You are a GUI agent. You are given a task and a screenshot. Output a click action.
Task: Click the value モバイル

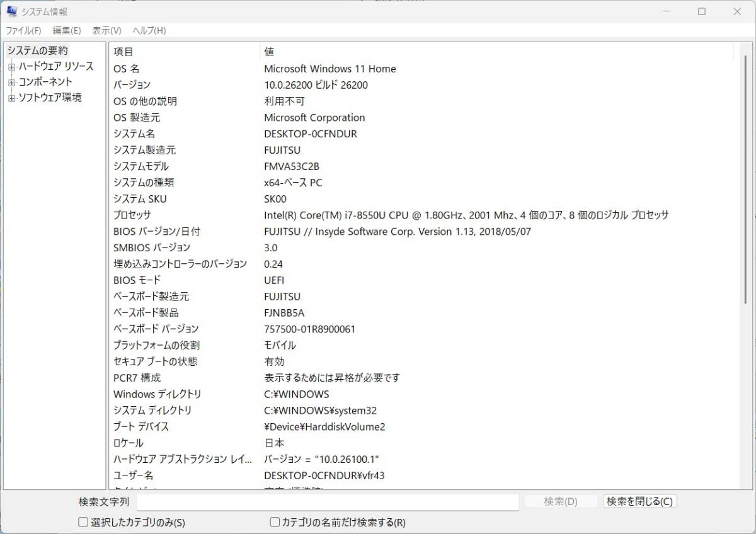click(x=280, y=346)
